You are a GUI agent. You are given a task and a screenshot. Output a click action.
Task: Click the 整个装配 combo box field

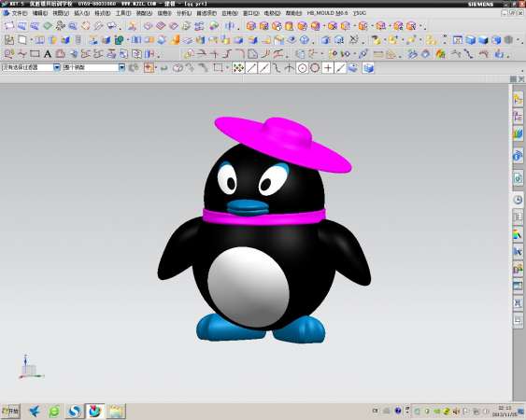coord(94,68)
